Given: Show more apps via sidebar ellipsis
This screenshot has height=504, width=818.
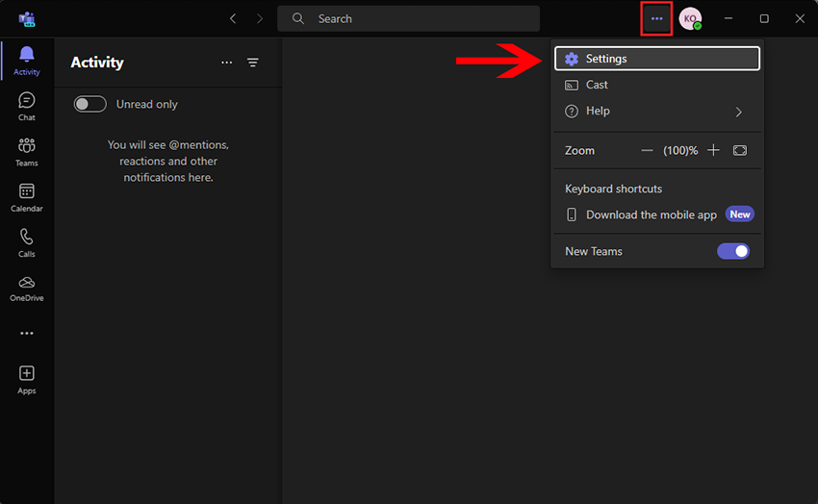Looking at the screenshot, I should (27, 333).
